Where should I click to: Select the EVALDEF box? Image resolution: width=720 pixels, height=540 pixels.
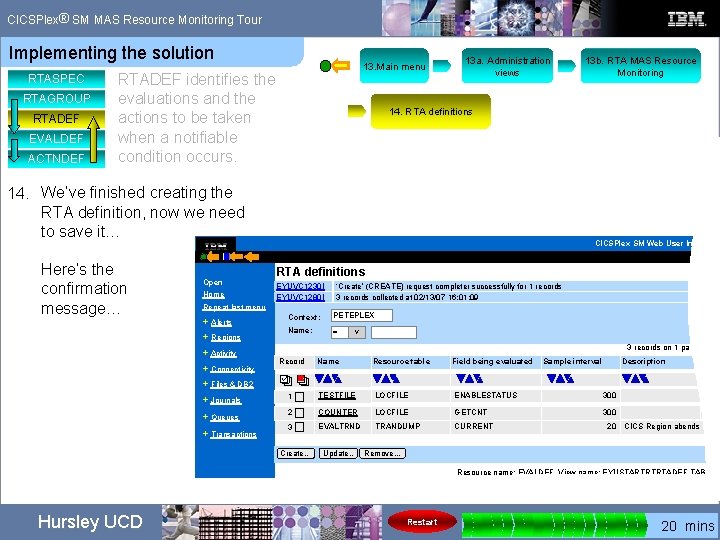point(56,138)
